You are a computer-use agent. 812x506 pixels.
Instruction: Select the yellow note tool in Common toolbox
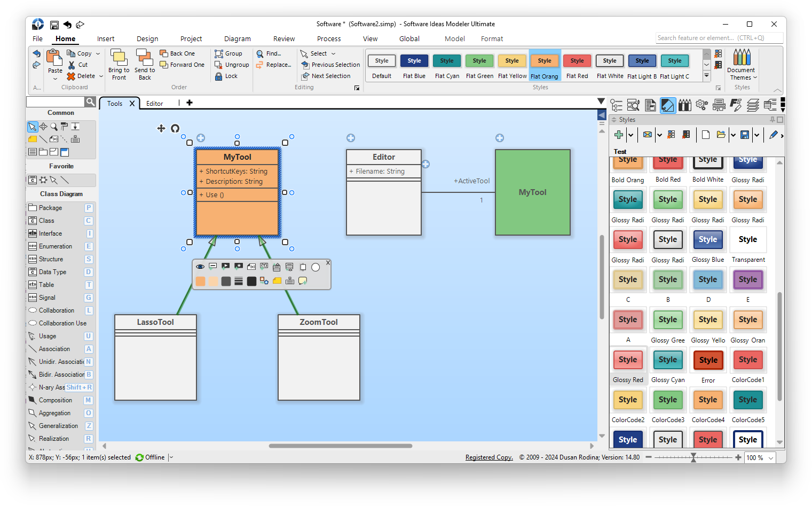(x=33, y=139)
